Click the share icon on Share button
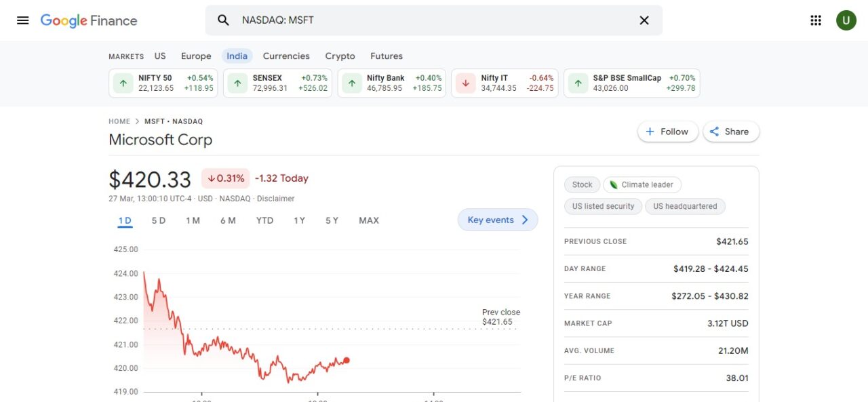 [x=715, y=132]
